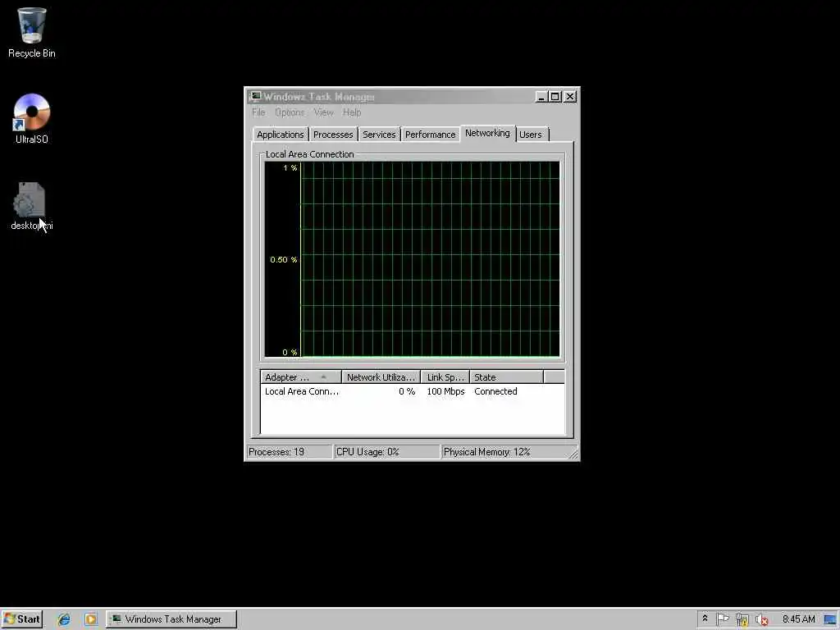Select the UltraISO desktop shortcut
The height and width of the screenshot is (630, 840).
tap(32, 118)
